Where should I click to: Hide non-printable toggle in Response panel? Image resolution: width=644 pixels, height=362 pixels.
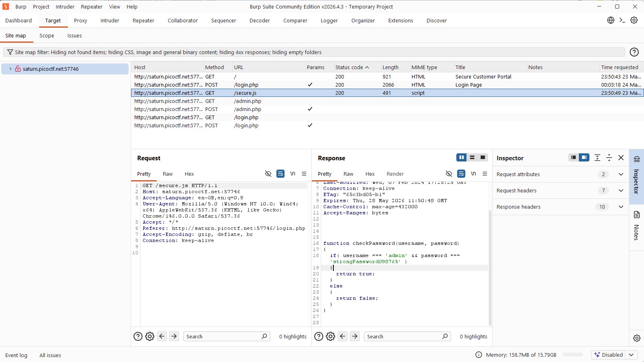pos(449,174)
